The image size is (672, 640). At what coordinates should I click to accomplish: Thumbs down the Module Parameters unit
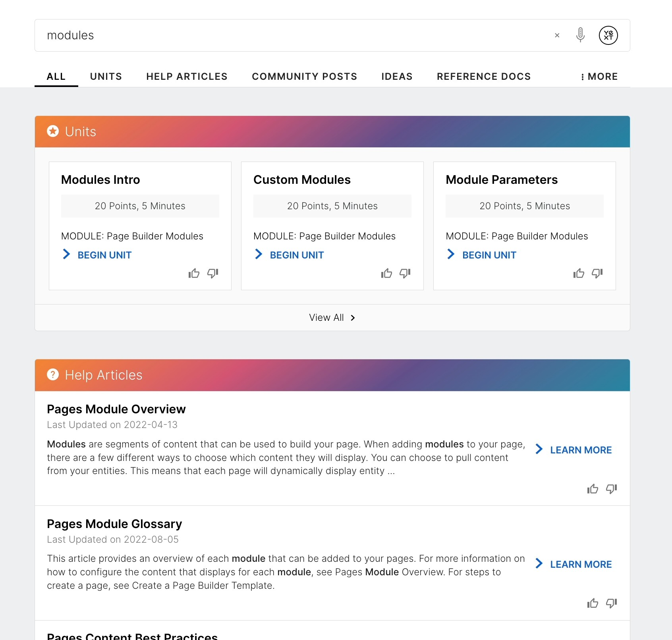[597, 273]
